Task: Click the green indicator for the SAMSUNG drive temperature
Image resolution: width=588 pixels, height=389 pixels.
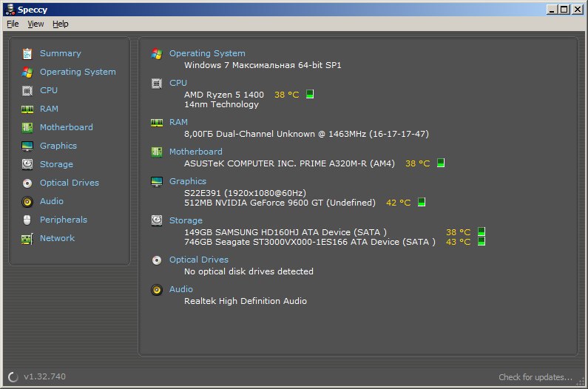Action: pyautogui.click(x=481, y=231)
